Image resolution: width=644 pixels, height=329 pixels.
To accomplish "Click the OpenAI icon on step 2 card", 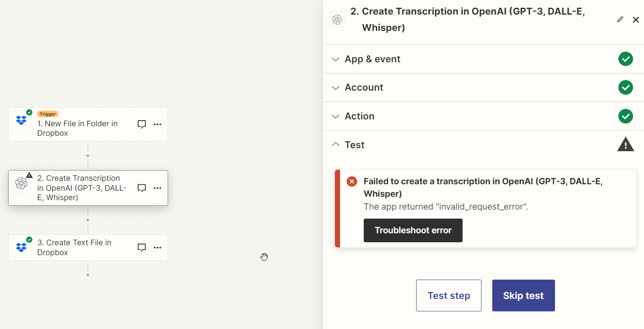I will coord(21,183).
